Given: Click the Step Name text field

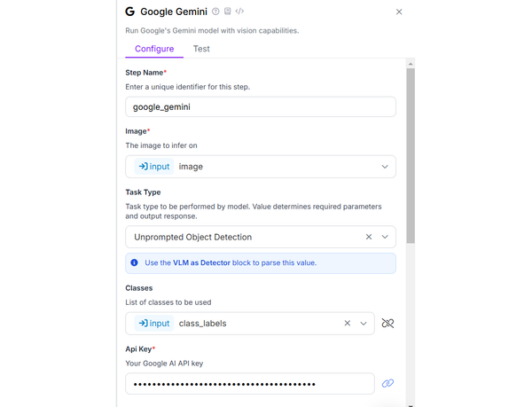Looking at the screenshot, I should 261,107.
